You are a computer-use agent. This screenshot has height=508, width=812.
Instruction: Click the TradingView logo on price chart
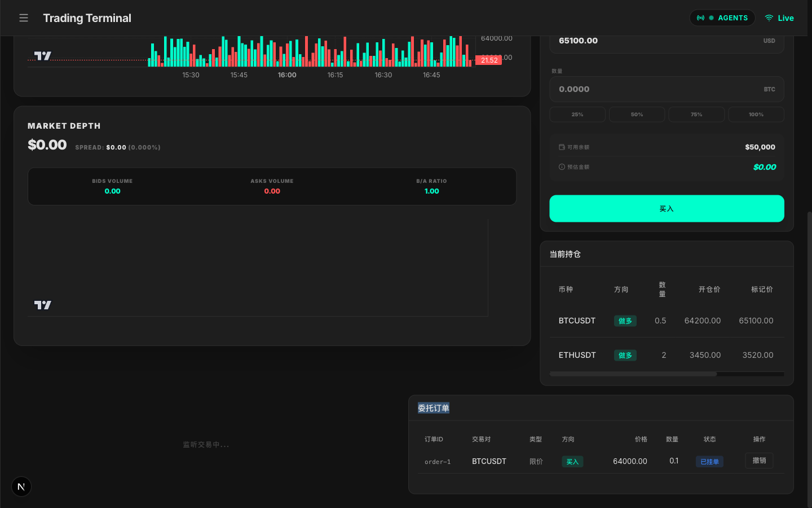pyautogui.click(x=43, y=55)
